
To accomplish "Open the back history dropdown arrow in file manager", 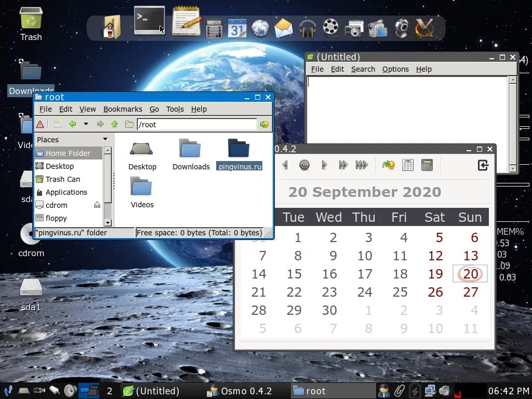I will [x=86, y=124].
